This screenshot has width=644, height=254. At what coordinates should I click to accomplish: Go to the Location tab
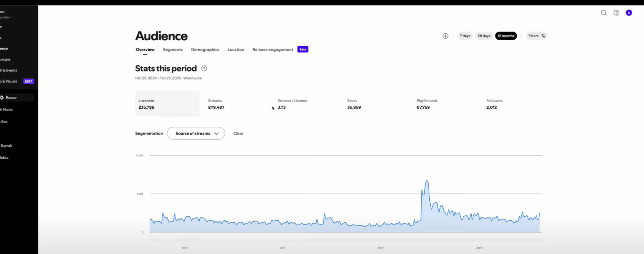point(236,50)
